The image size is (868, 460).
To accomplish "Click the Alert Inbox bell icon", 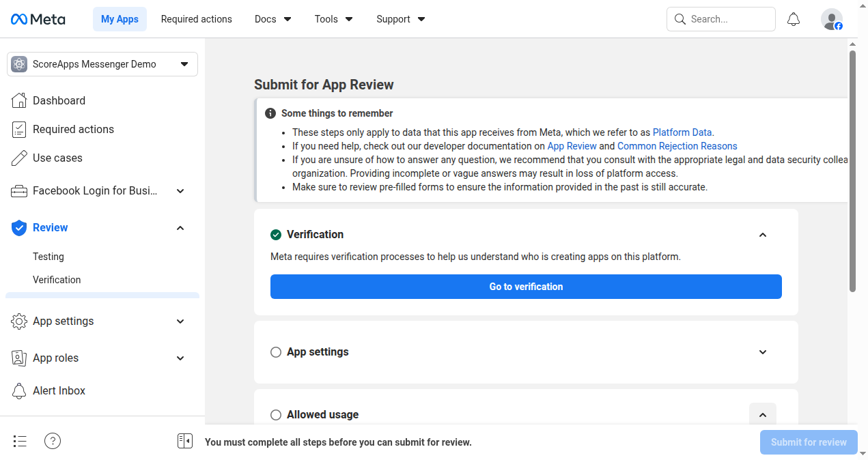I will click(x=19, y=391).
